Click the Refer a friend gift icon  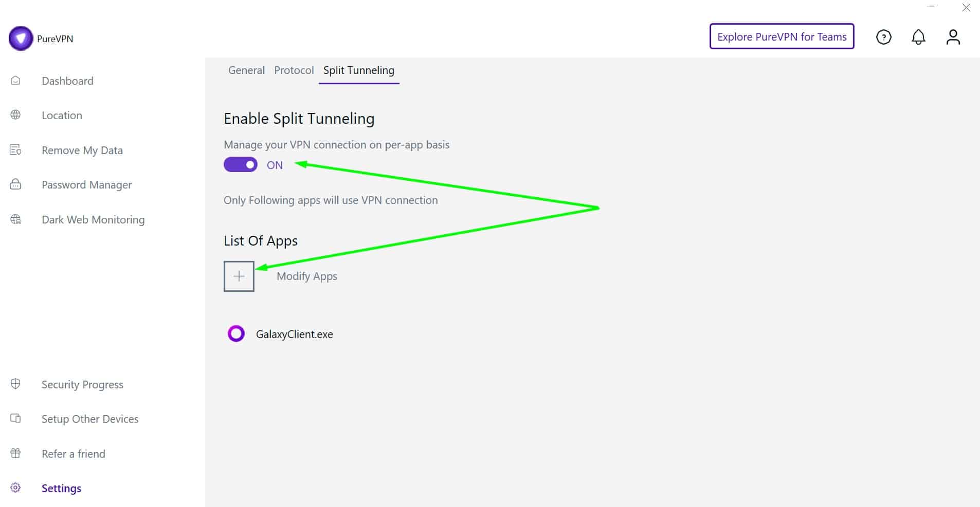pyautogui.click(x=16, y=453)
